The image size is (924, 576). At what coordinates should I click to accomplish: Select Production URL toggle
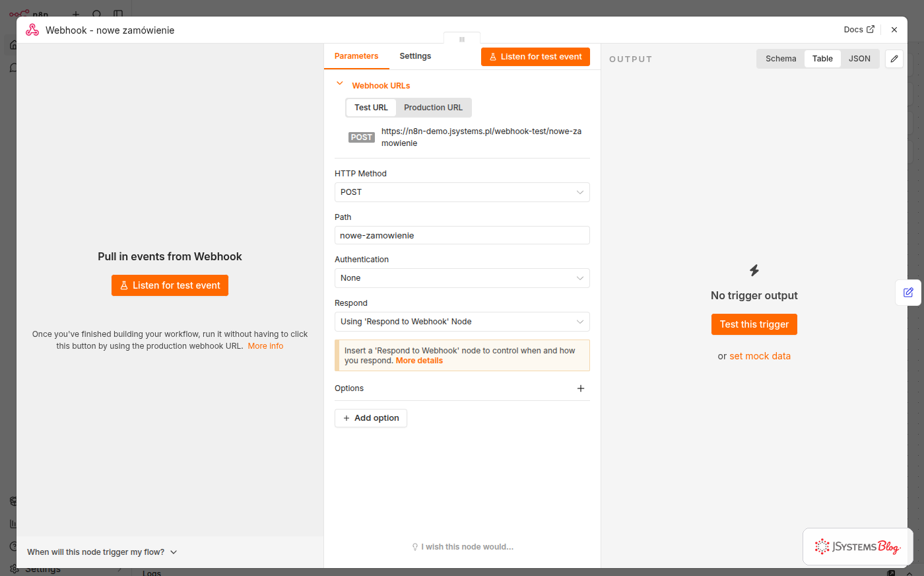click(x=434, y=108)
